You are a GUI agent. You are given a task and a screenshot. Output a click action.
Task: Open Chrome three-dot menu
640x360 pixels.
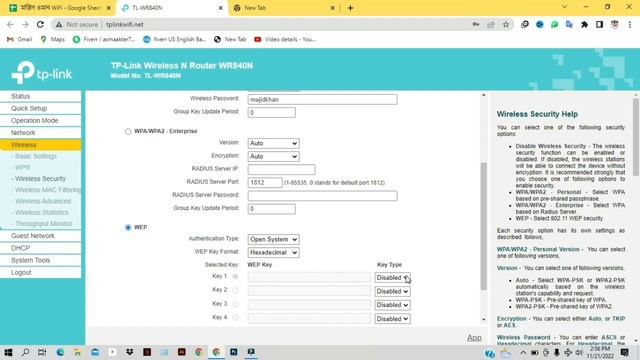pyautogui.click(x=629, y=24)
